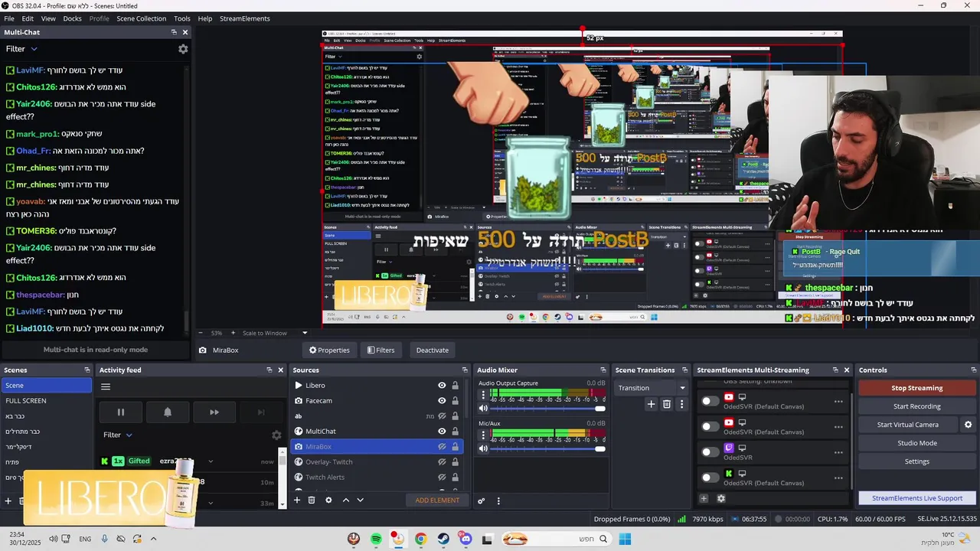The image size is (980, 551).
Task: Start the Virtual Camera
Action: pos(908,425)
